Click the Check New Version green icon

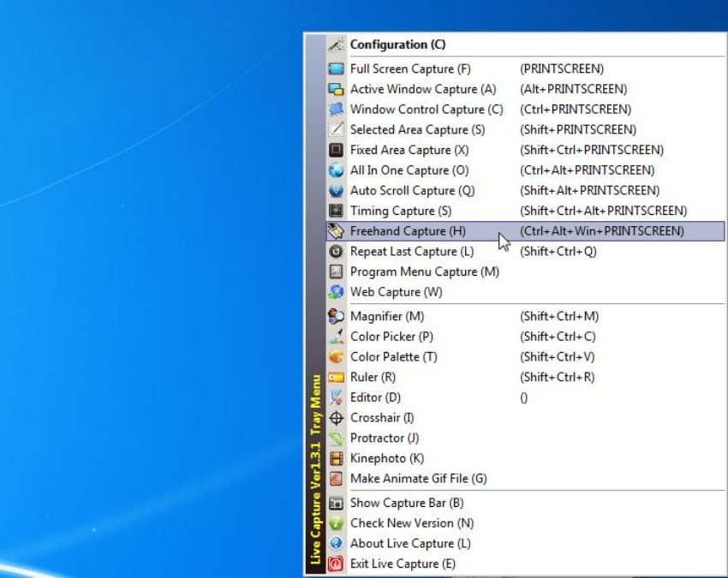(336, 523)
